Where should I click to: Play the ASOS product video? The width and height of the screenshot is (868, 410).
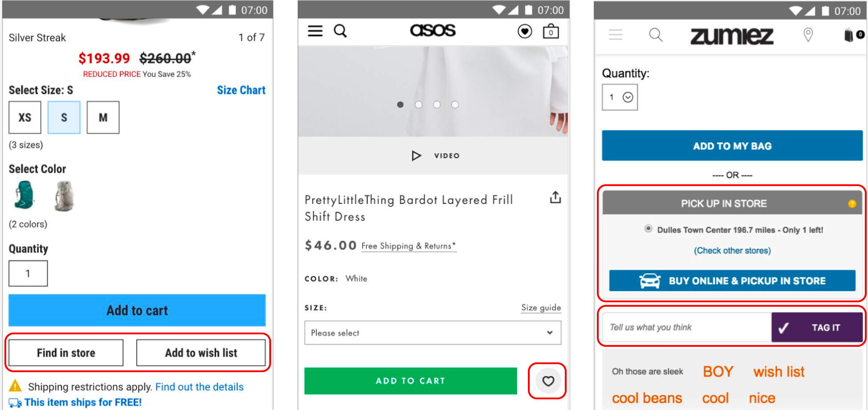(x=417, y=155)
